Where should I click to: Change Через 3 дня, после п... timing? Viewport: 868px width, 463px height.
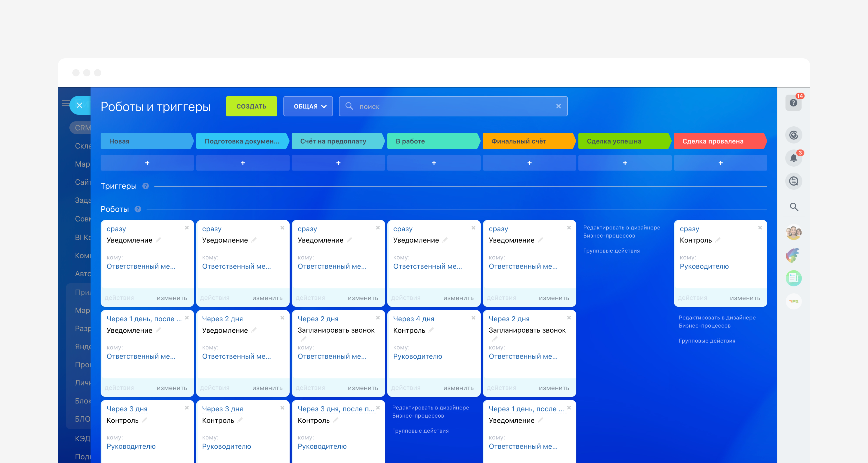click(x=336, y=409)
